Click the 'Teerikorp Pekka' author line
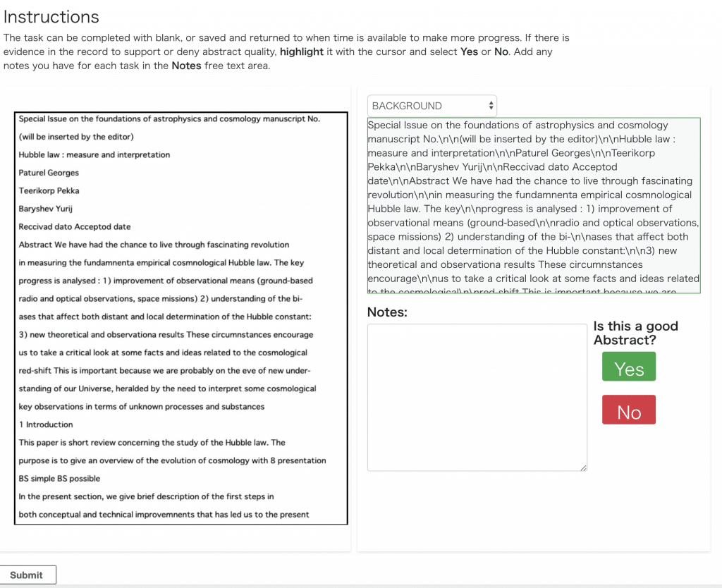 (x=49, y=190)
